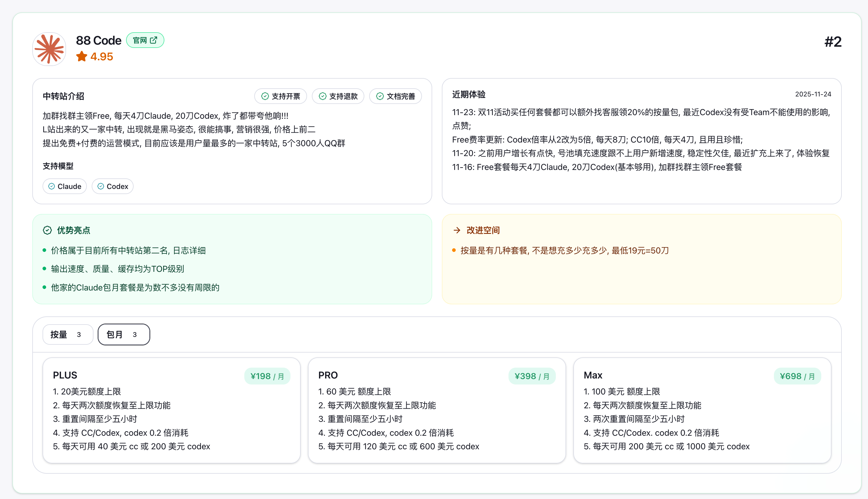This screenshot has height=499, width=868.
Task: Switch to the 包月 pricing tab
Action: [x=123, y=334]
